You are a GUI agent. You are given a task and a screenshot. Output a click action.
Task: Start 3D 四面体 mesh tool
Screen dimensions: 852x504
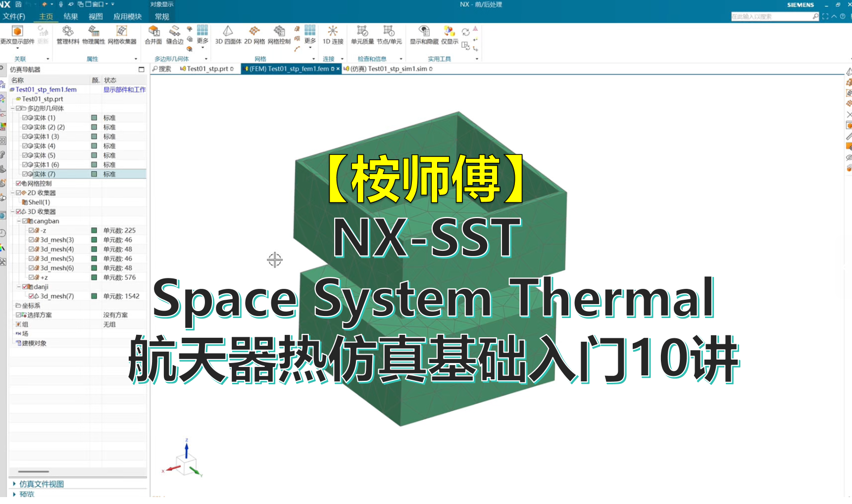tap(228, 34)
